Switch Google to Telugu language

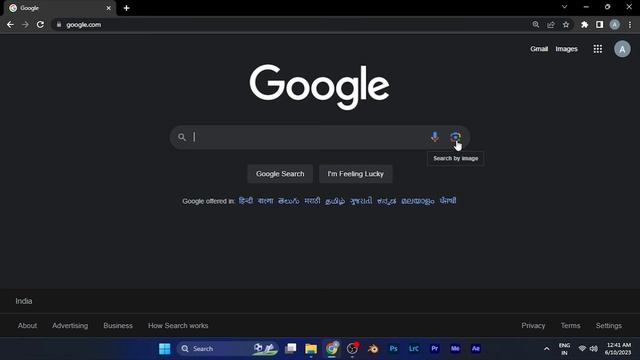tap(289, 201)
